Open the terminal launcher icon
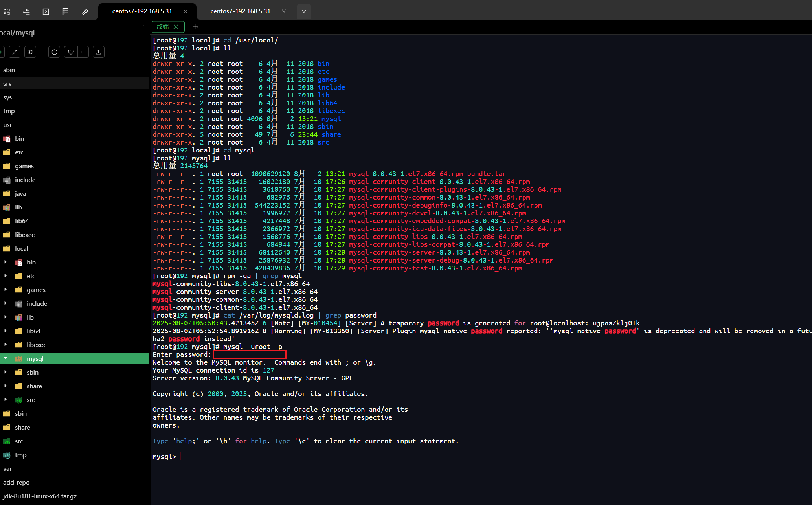This screenshot has height=505, width=812. (x=46, y=11)
